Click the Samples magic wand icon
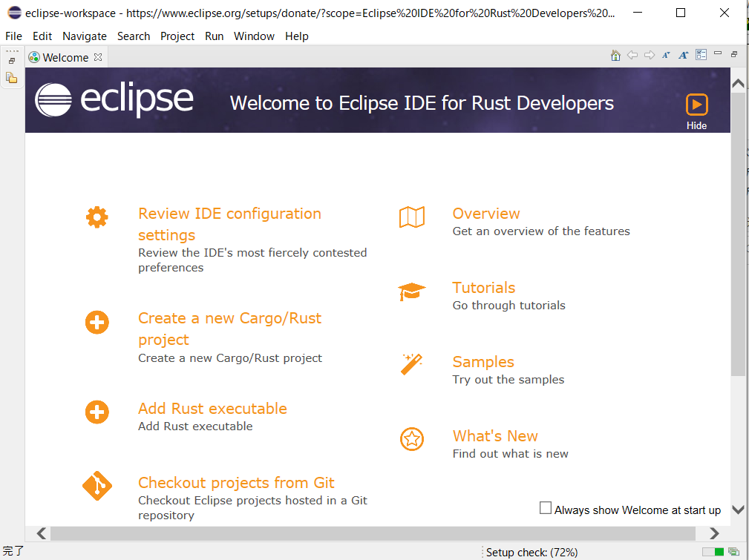This screenshot has height=560, width=749. [x=411, y=364]
